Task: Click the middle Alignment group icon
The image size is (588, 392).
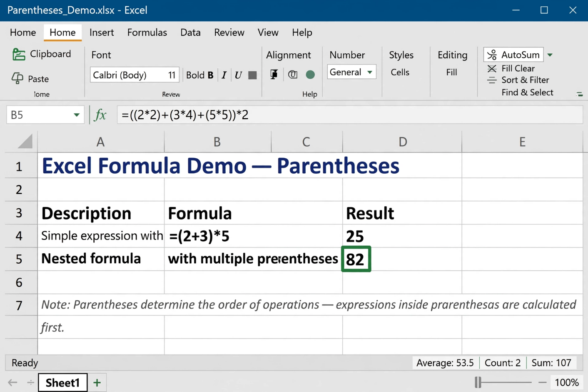Action: pyautogui.click(x=293, y=75)
